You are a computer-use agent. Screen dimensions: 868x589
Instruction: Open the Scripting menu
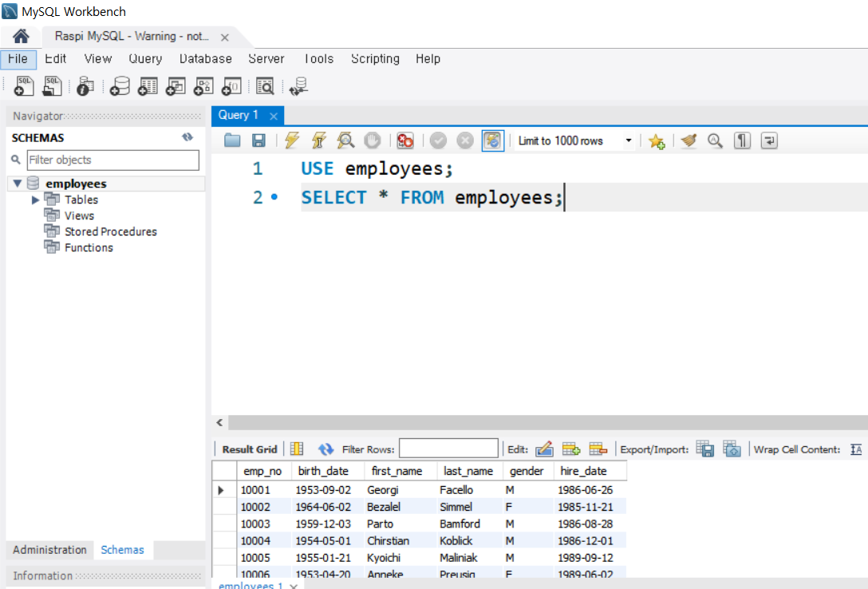(x=375, y=59)
